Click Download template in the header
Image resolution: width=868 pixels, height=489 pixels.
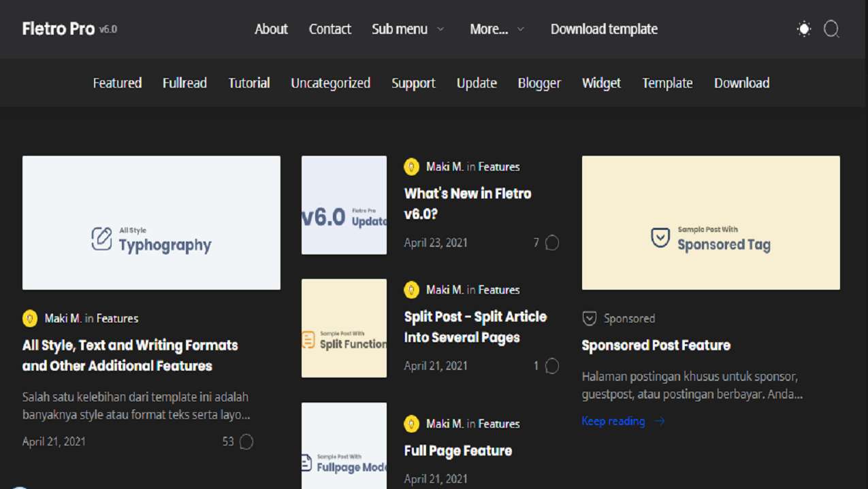[x=603, y=29]
